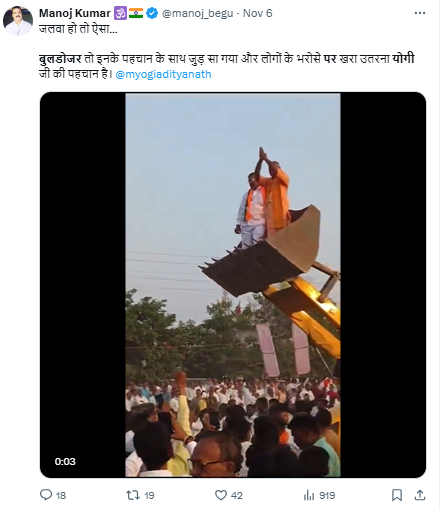This screenshot has width=442, height=509.
Task: Click the 0:03 video duration label
Action: click(65, 462)
